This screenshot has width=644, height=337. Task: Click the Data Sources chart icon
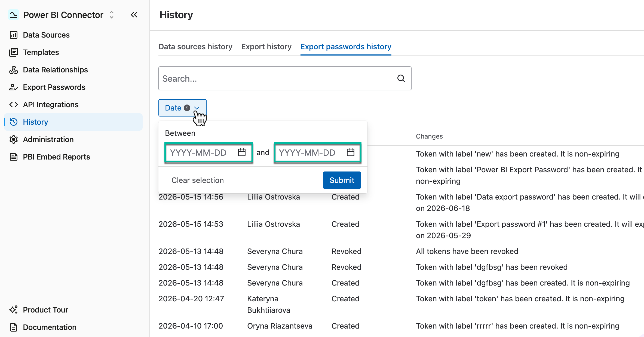tap(14, 35)
